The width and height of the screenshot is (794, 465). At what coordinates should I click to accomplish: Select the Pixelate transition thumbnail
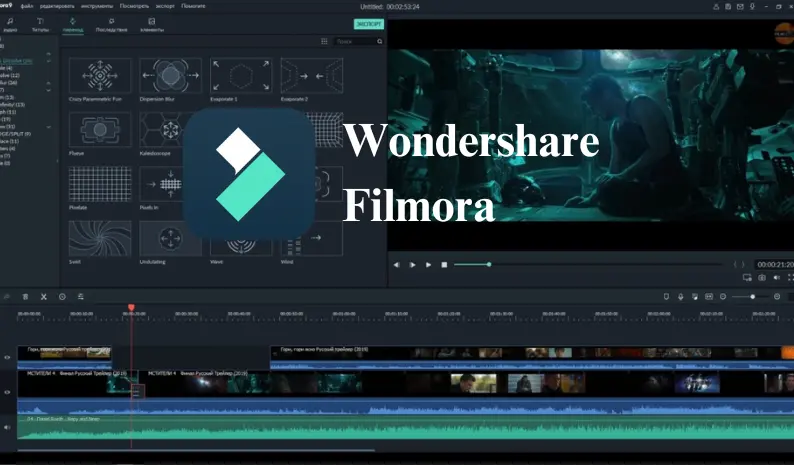(x=100, y=184)
